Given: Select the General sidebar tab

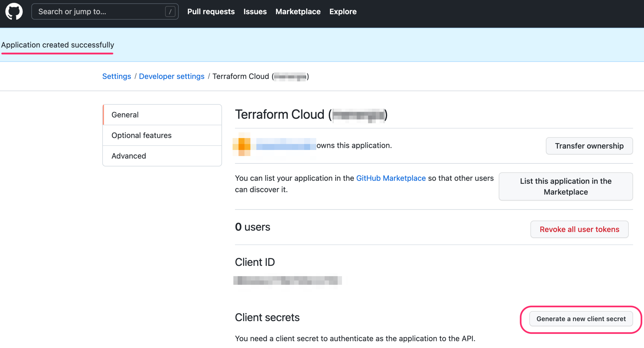Looking at the screenshot, I should tap(162, 115).
